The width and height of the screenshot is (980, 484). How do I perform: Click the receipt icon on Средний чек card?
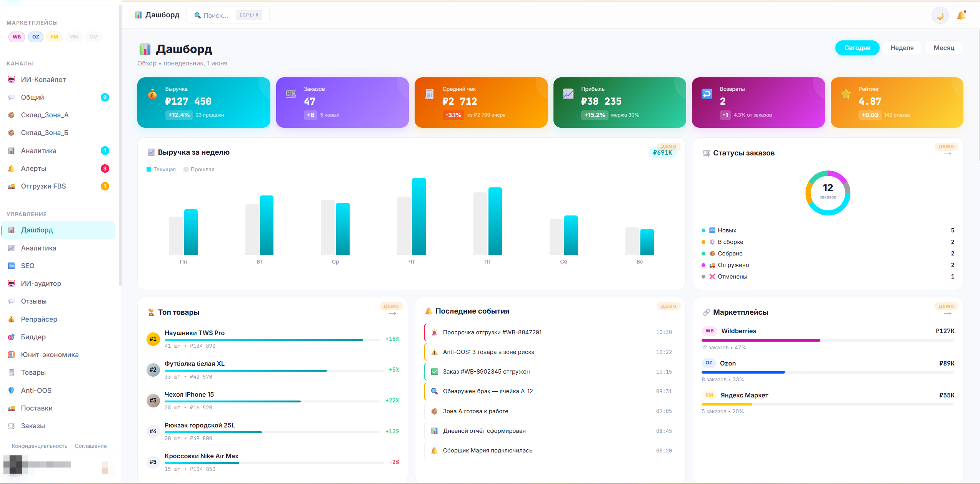coord(429,94)
